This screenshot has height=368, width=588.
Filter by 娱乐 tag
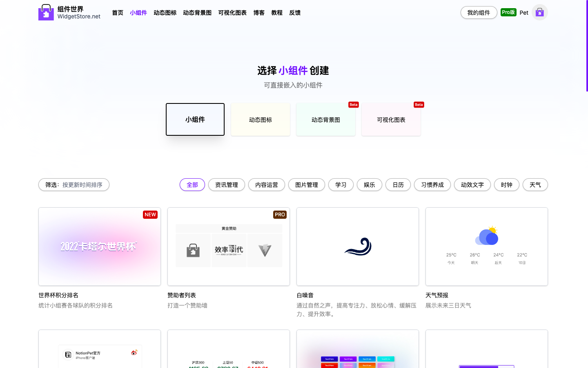point(370,185)
